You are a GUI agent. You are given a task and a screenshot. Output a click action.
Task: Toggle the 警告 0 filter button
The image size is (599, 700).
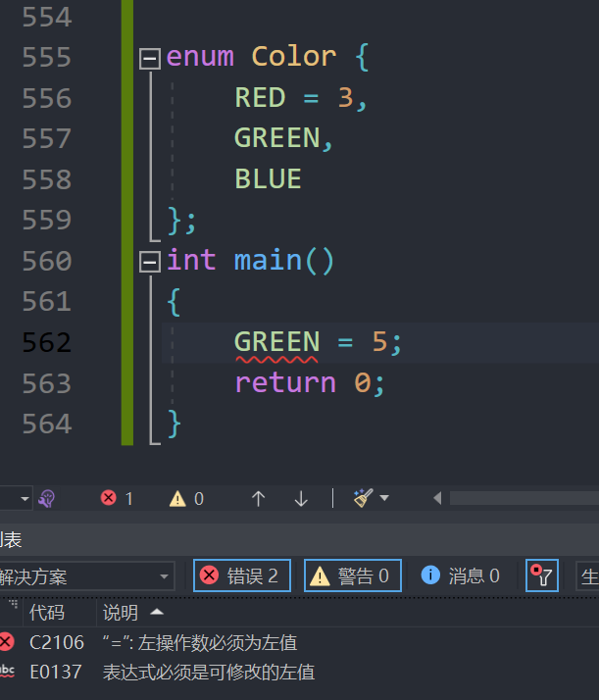(353, 575)
